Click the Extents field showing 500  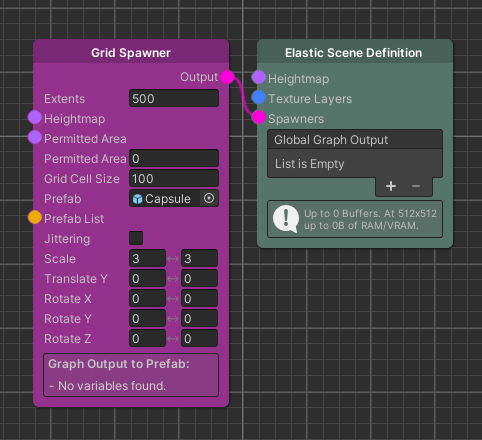[174, 98]
